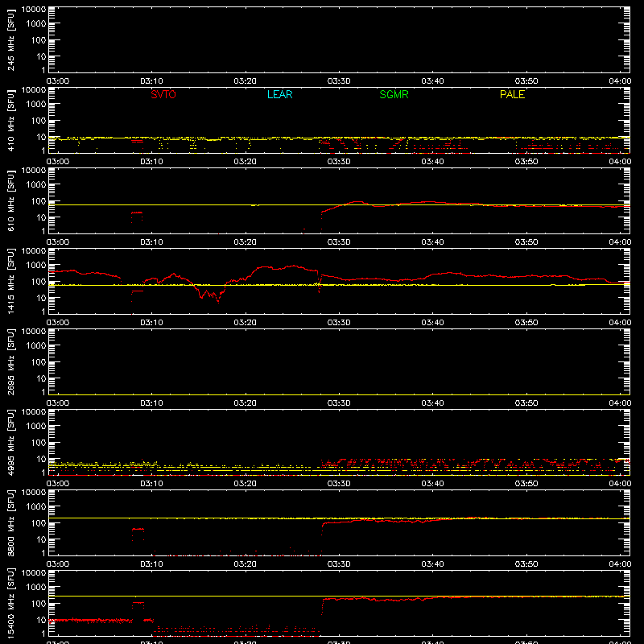This screenshot has width=644, height=644.
Task: Click the 1000 y-axis value on 410 MHz panel
Action: (36, 105)
